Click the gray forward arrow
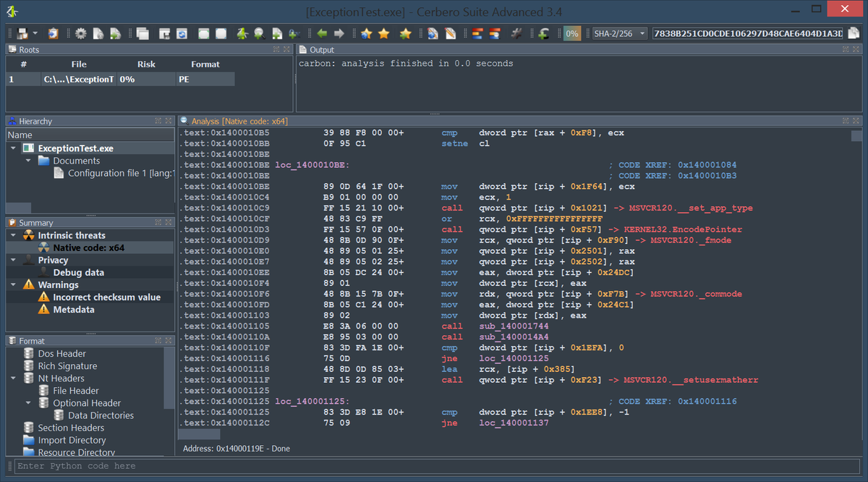868x482 pixels. [339, 33]
